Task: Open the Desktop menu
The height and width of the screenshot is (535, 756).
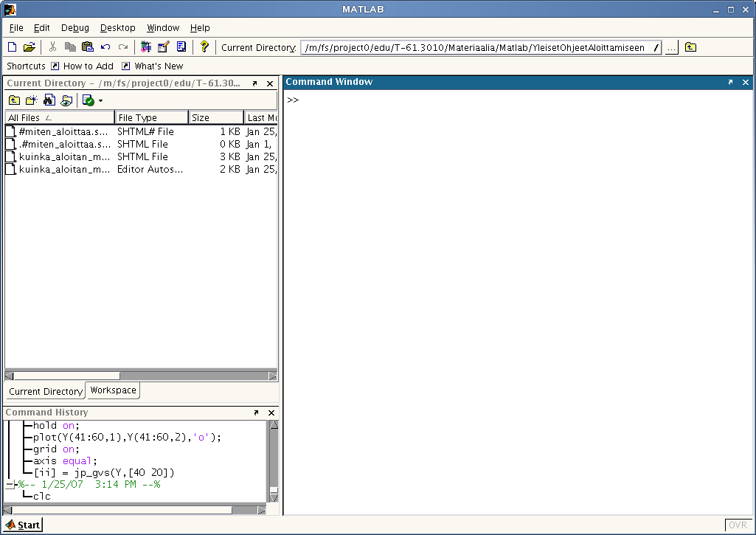Action: pyautogui.click(x=118, y=28)
